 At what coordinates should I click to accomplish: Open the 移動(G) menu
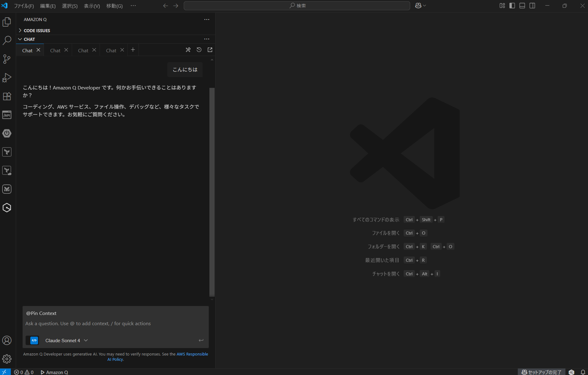point(114,6)
